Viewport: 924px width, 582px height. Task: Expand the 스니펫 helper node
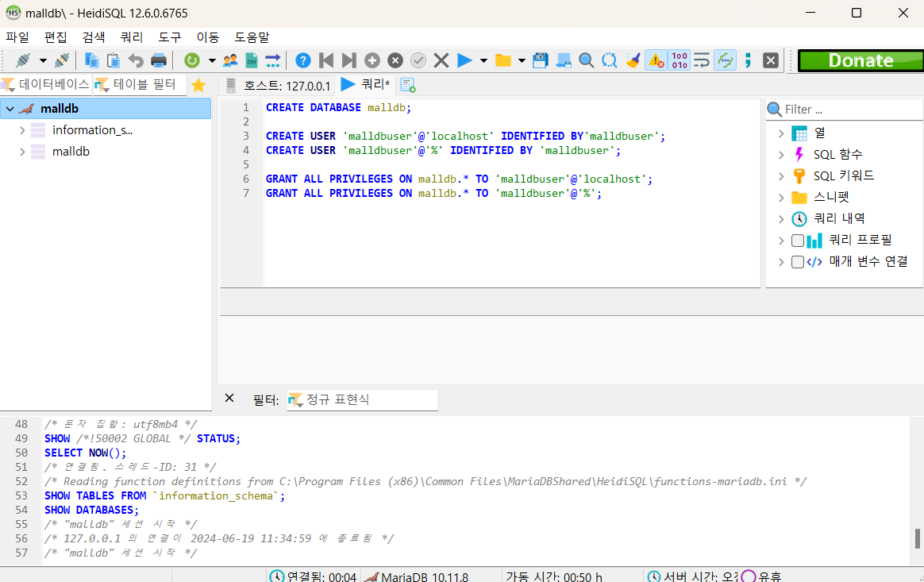click(781, 197)
